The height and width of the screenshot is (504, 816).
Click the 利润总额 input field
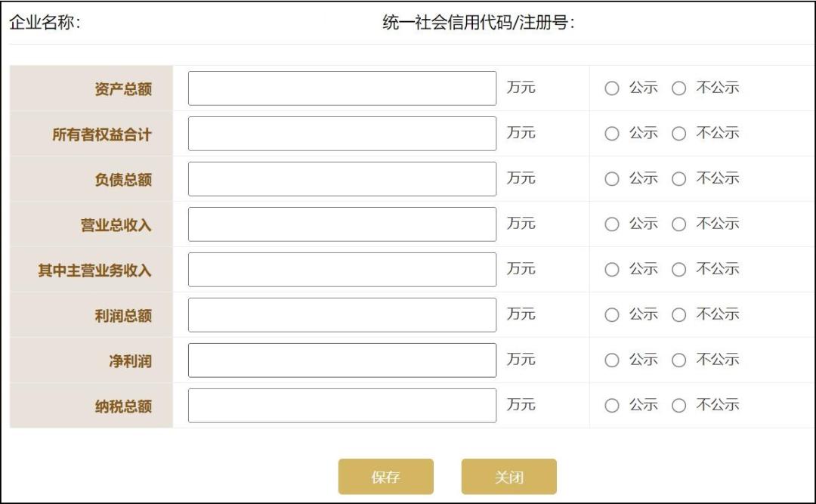(x=342, y=314)
